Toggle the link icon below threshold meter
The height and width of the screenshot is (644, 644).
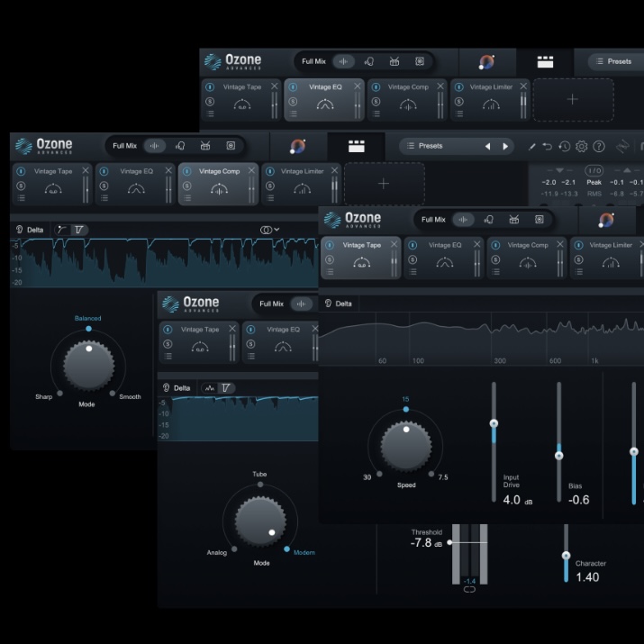click(469, 589)
